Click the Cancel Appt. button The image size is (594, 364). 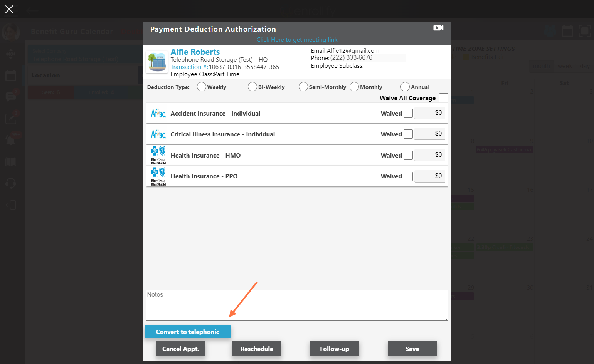coord(181,349)
